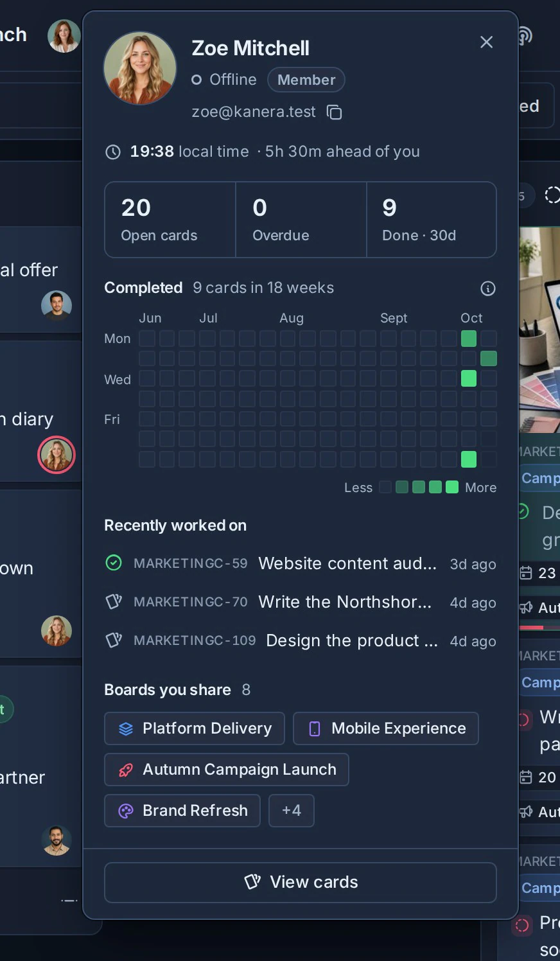
Task: Open the 0 Overdue stat
Action: [x=301, y=220]
